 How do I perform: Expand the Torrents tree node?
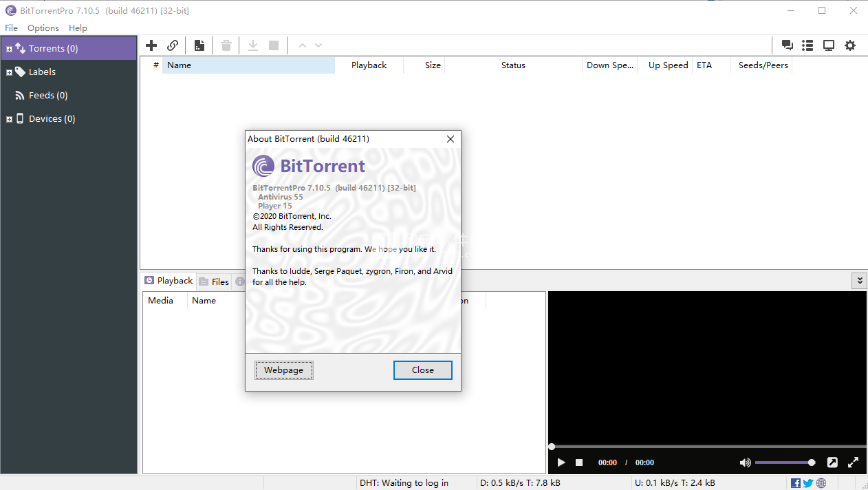point(9,49)
